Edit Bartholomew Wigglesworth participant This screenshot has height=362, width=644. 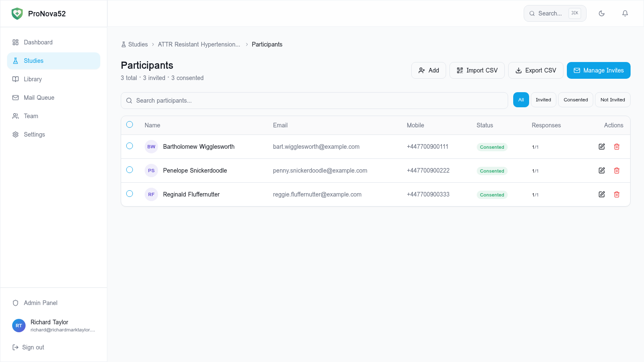click(x=602, y=147)
